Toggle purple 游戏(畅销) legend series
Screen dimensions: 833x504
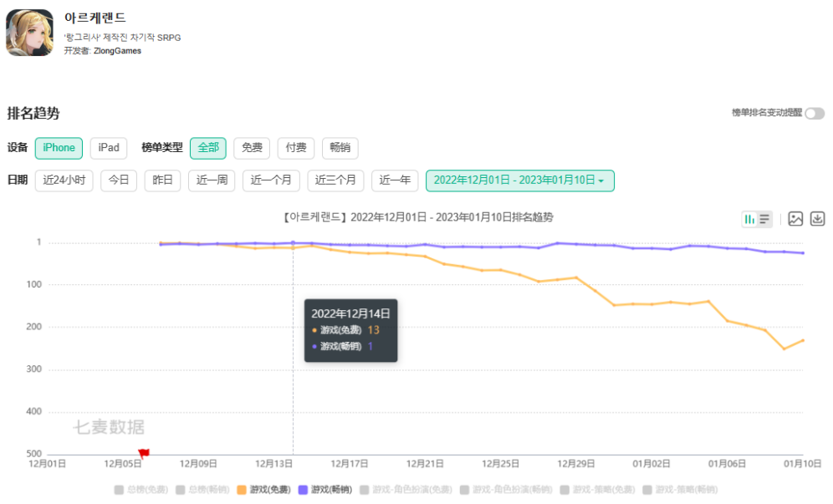[x=325, y=490]
